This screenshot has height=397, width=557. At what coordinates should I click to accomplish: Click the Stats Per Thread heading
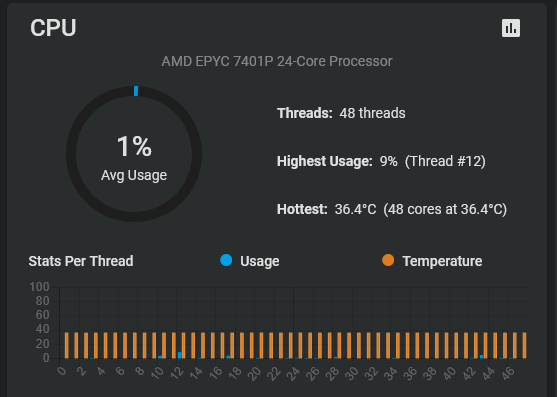click(x=81, y=261)
